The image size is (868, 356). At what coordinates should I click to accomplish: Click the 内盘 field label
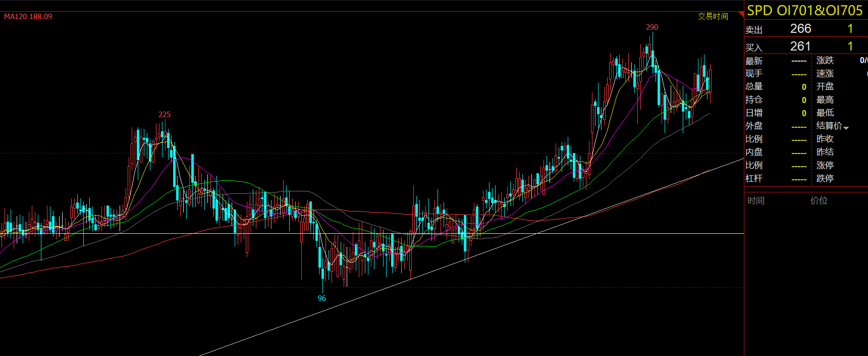pos(754,152)
